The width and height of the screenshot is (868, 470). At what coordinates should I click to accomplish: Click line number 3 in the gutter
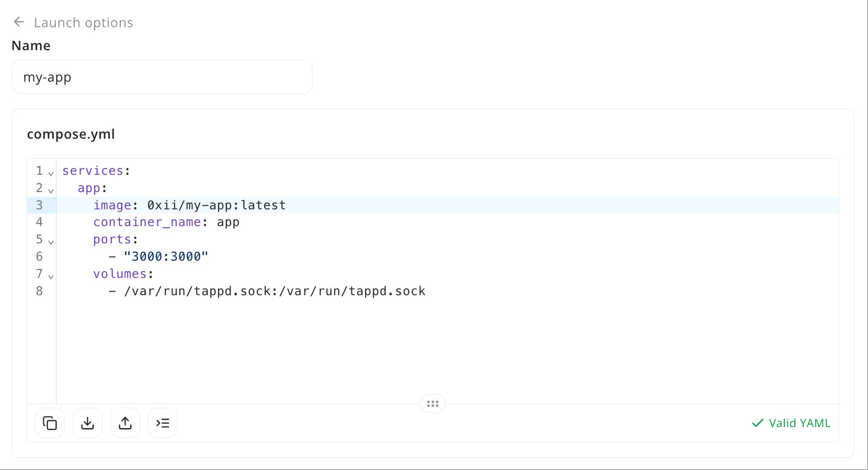pyautogui.click(x=39, y=205)
